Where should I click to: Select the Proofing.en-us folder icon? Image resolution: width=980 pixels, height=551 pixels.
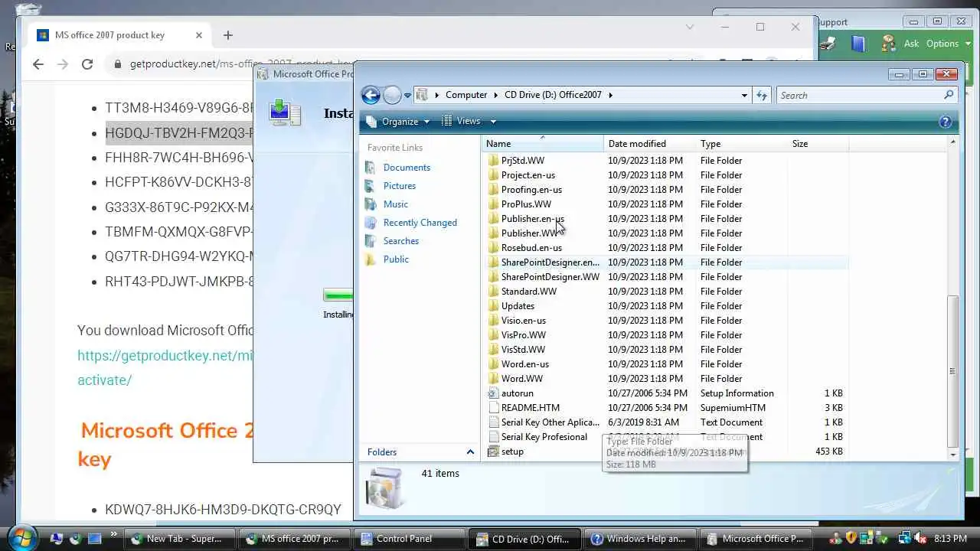pos(493,190)
